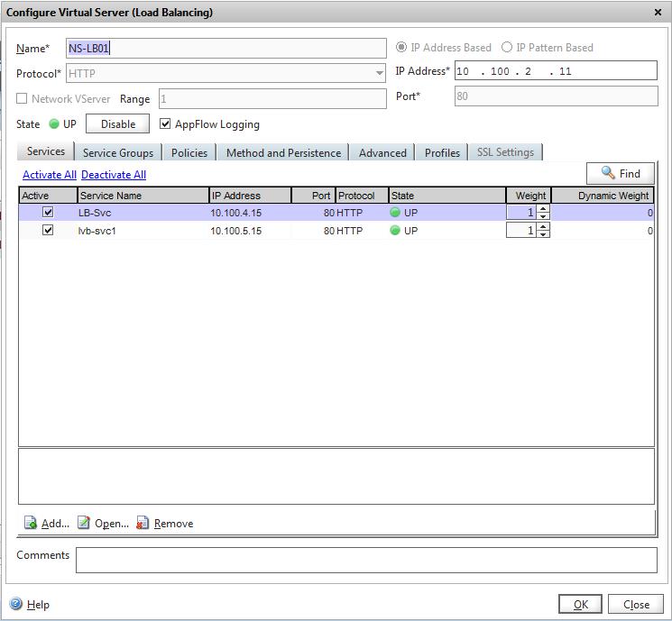Uncheck AppFlow Logging checkbox
This screenshot has width=672, height=621.
pos(165,124)
